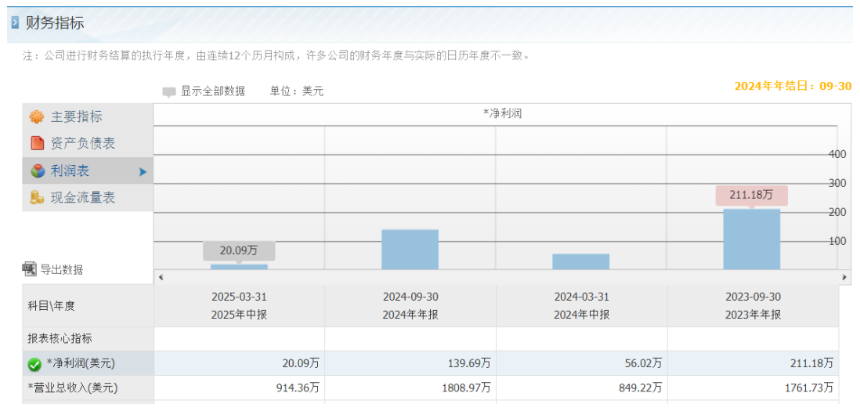The height and width of the screenshot is (410, 860).
Task: Click revenue cell 849.22万
Action: [x=581, y=388]
